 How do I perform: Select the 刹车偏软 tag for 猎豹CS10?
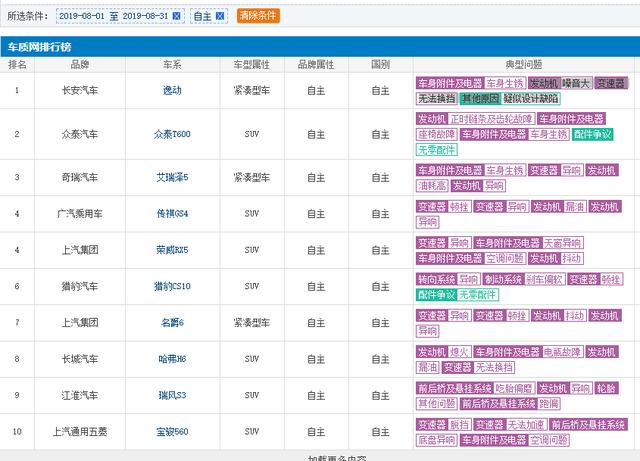tap(544, 279)
